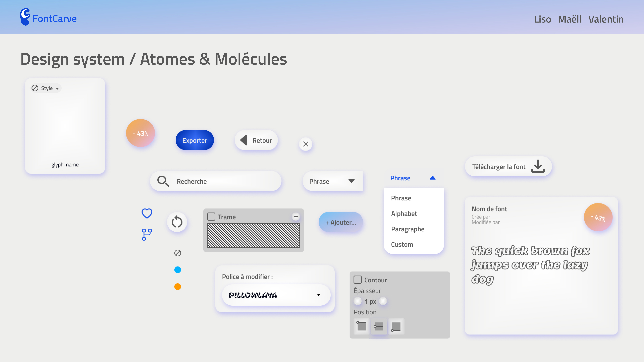The width and height of the screenshot is (644, 362).
Task: Select the no-color slashed circle option
Action: coord(178,253)
